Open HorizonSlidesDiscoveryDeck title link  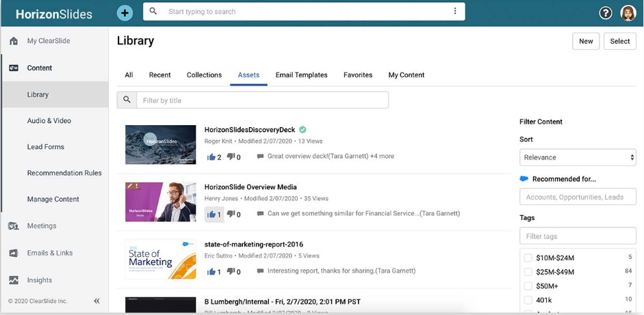[250, 130]
